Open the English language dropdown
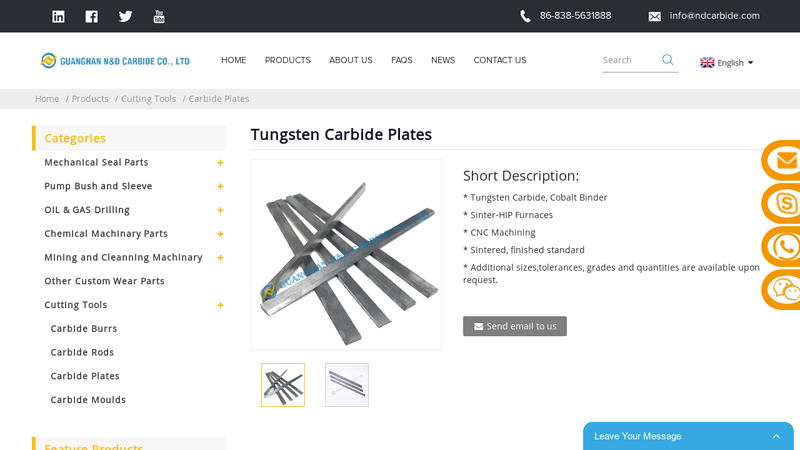The height and width of the screenshot is (450, 800). pos(727,62)
